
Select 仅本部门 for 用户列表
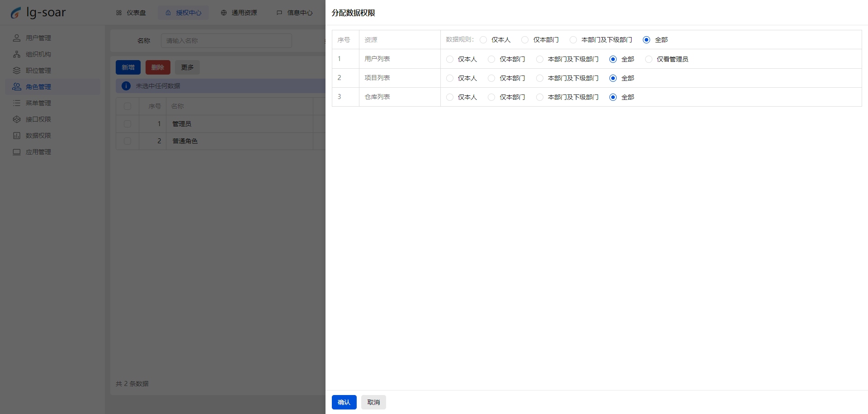tap(491, 59)
